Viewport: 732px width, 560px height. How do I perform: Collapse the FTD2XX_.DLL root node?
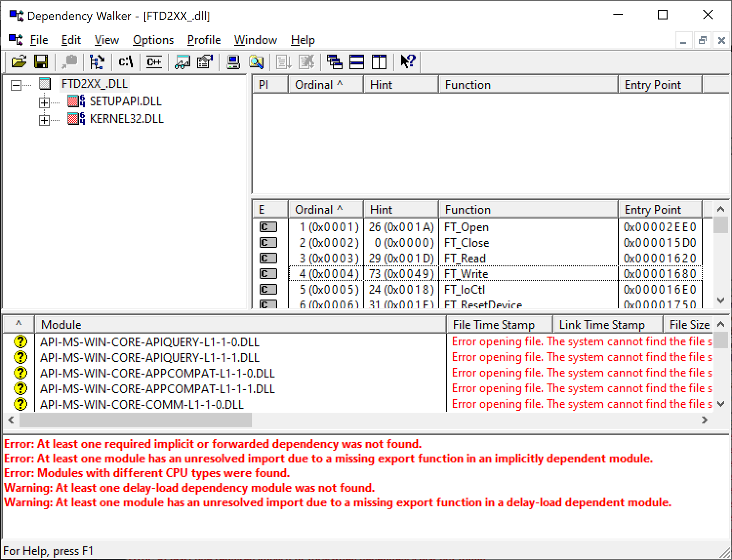coord(16,85)
